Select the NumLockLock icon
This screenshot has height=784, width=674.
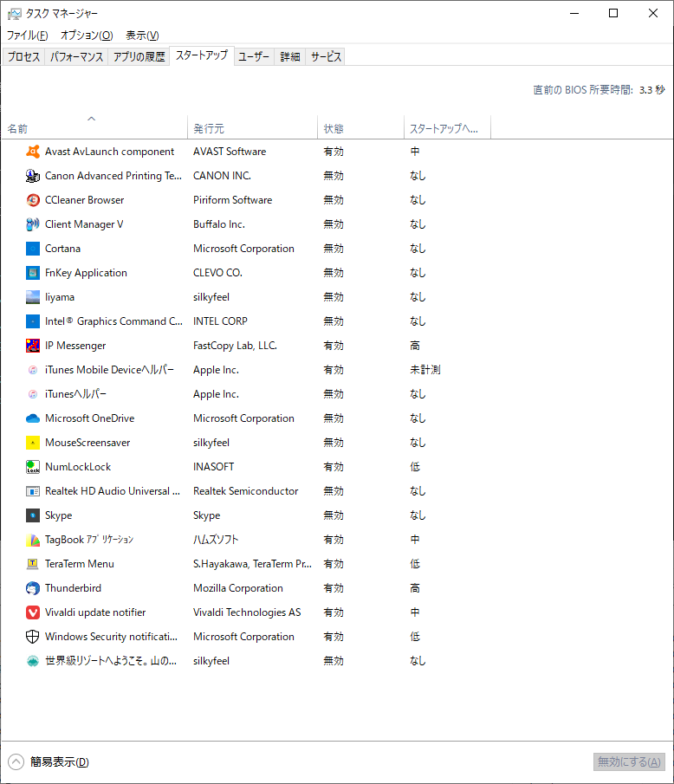click(33, 466)
